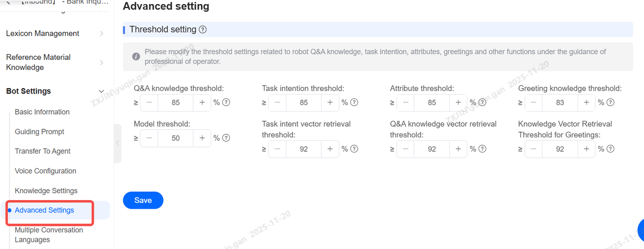This screenshot has width=644, height=249.
Task: Increase the Greeting knowledge threshold value
Action: (x=586, y=103)
